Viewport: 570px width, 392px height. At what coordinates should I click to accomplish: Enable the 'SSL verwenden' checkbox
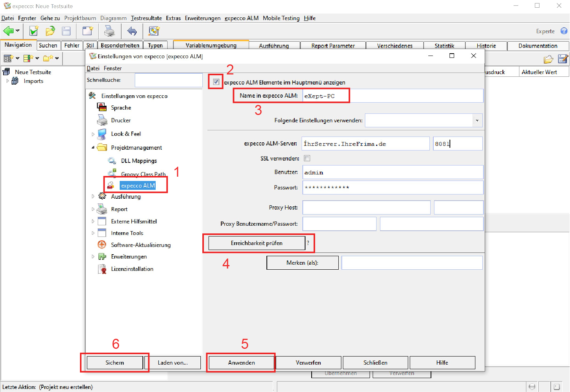coord(307,158)
